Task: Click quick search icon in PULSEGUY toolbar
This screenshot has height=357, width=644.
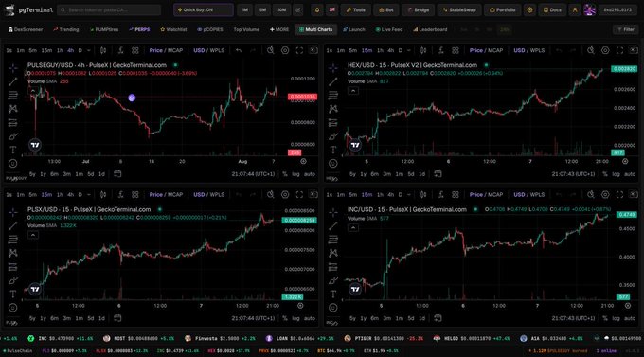Action: click(270, 50)
